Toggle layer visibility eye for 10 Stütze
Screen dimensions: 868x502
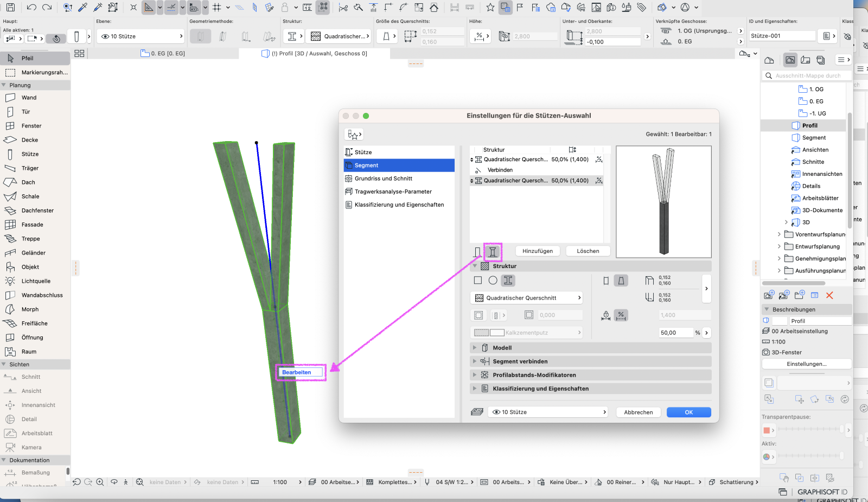[496, 412]
